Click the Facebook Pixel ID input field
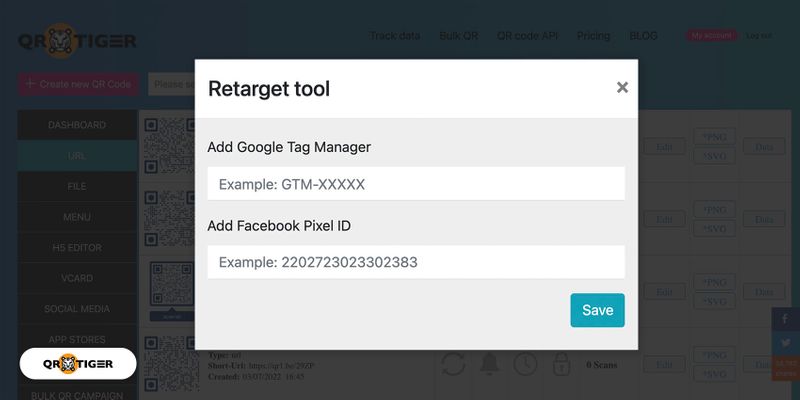Viewport: 800px width, 400px height. [416, 262]
